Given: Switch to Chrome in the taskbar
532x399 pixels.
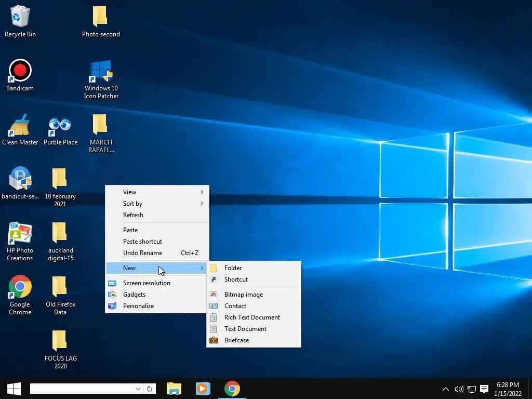Looking at the screenshot, I should (232, 389).
